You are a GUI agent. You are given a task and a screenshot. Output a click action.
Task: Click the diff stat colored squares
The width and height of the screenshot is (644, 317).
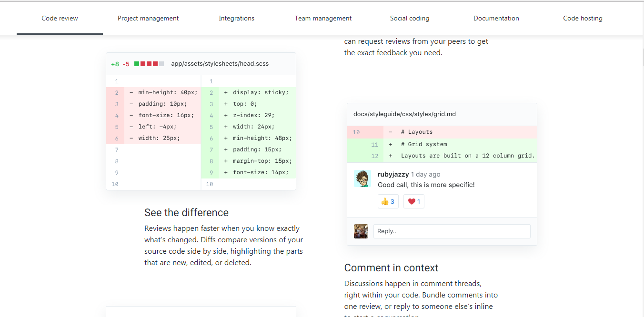149,64
